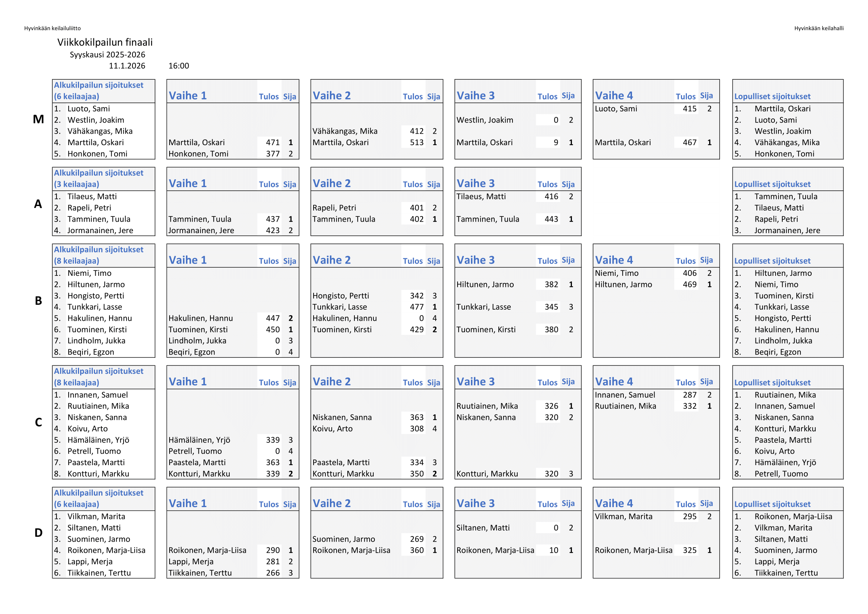Image resolution: width=868 pixels, height=614 pixels.
Task: Click Alkukilpailun sijoitukset header in group C
Action: tap(98, 376)
